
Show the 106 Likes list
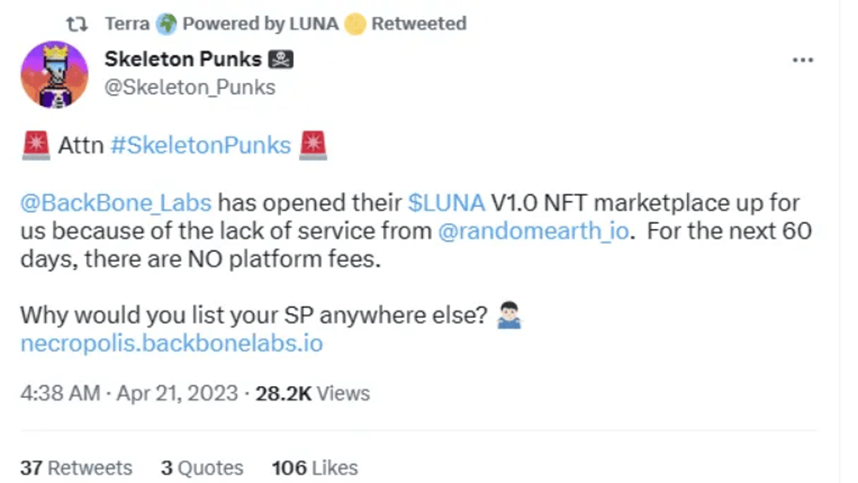(x=314, y=467)
